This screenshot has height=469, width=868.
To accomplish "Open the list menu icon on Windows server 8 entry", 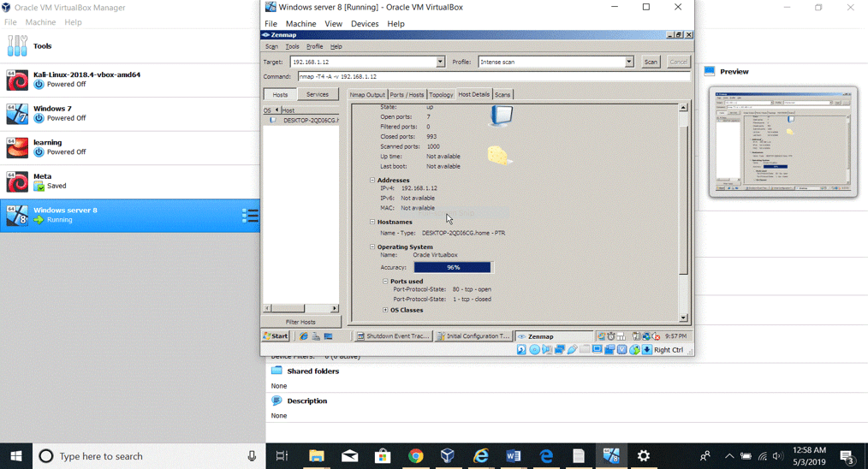I will tap(250, 216).
